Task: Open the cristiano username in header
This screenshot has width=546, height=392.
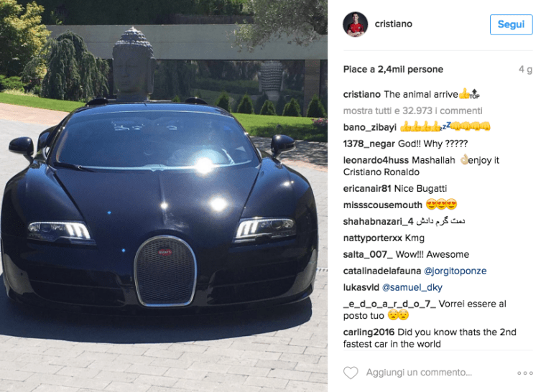Action: (394, 24)
